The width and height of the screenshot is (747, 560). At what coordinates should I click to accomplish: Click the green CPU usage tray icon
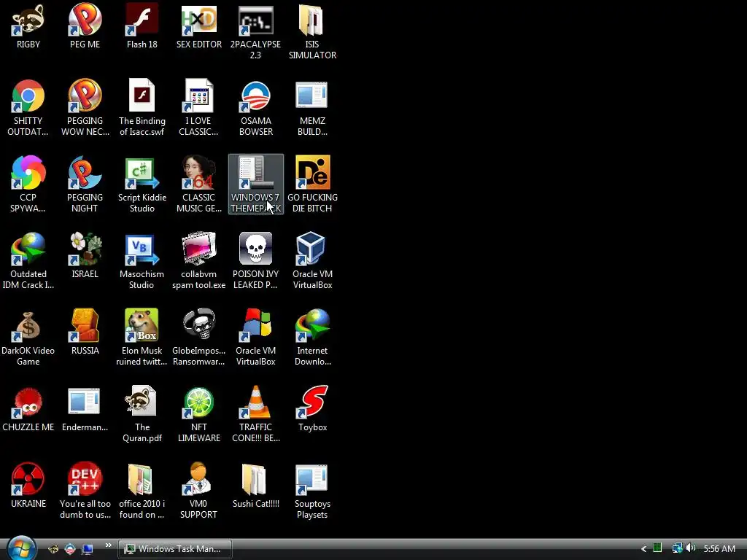657,548
